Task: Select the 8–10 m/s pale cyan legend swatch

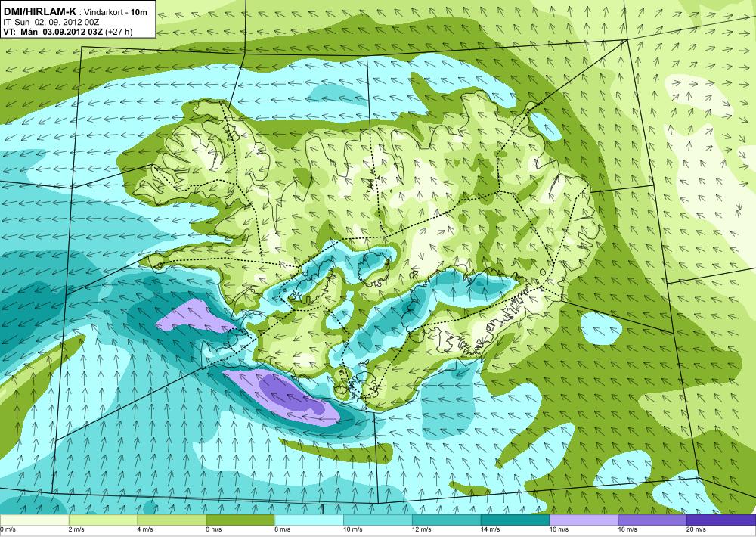Action: [x=309, y=520]
